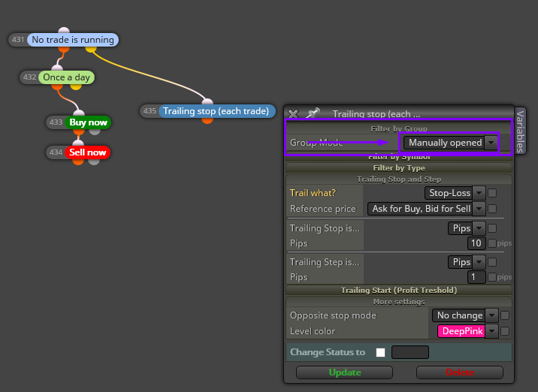
Task: Click yellow output dot of 'No trade is running'
Action: (91, 49)
